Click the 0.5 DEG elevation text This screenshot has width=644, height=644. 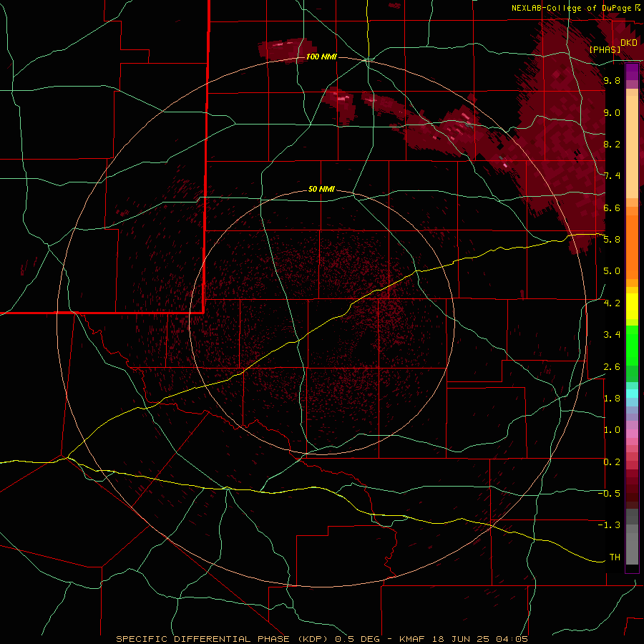(x=356, y=639)
